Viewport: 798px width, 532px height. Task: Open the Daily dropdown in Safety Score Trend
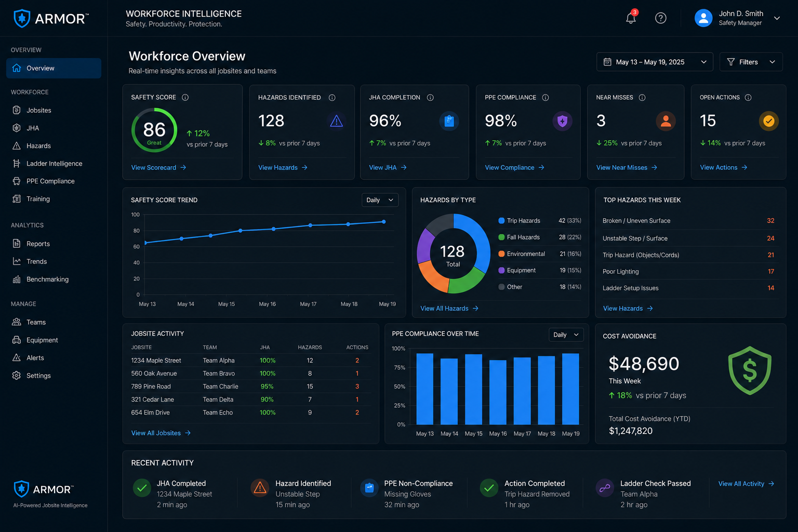[380, 200]
